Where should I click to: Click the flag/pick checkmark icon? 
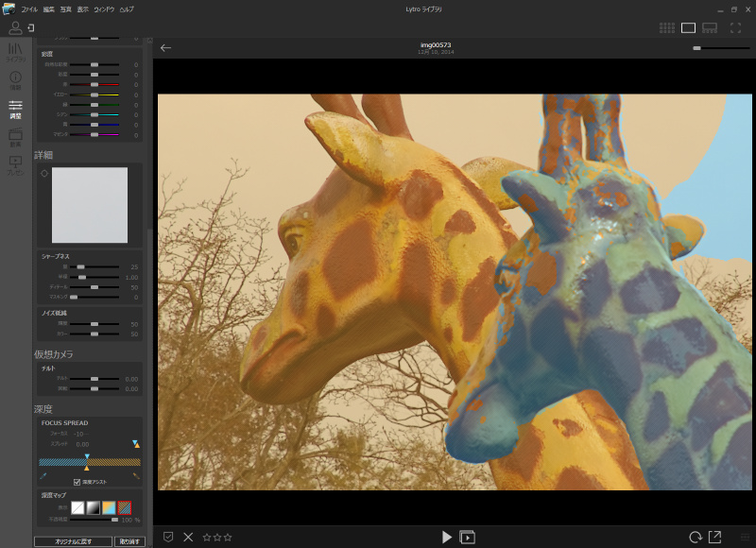168,537
